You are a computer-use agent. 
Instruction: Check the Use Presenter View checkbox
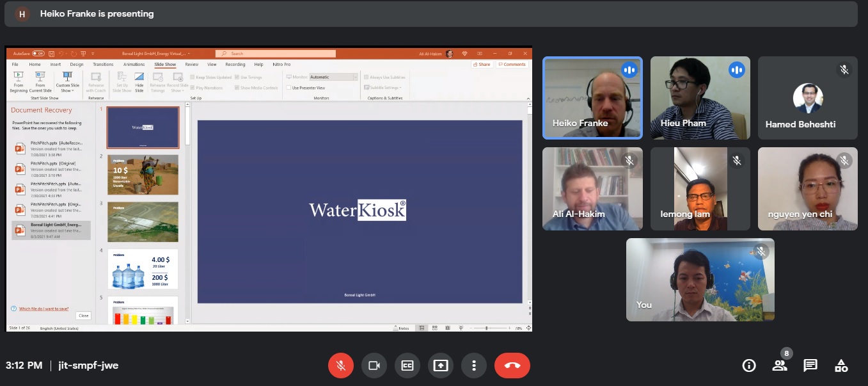tap(289, 88)
